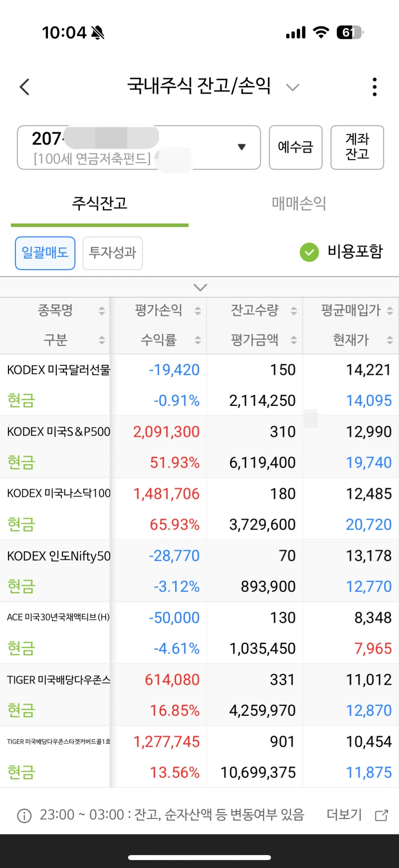This screenshot has width=399, height=868.
Task: Tap the info icon beside the 23:00 notice
Action: pyautogui.click(x=24, y=816)
